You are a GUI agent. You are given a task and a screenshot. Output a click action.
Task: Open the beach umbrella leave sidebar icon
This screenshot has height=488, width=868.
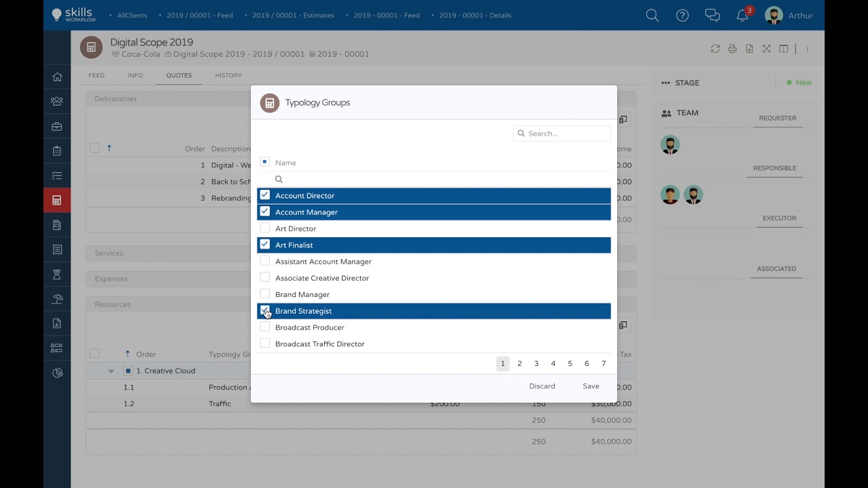pyautogui.click(x=57, y=299)
